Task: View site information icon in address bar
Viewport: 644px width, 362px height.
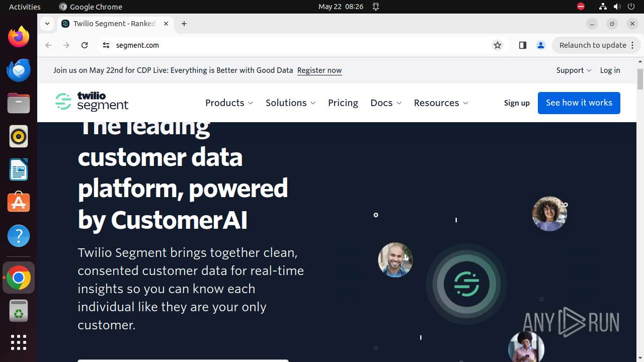Action: (x=106, y=45)
